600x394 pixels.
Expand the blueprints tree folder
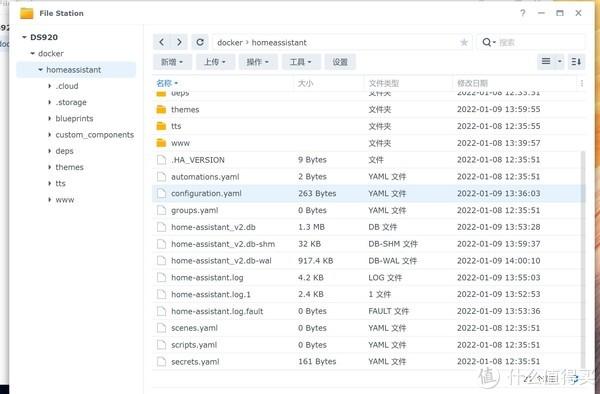[49, 119]
